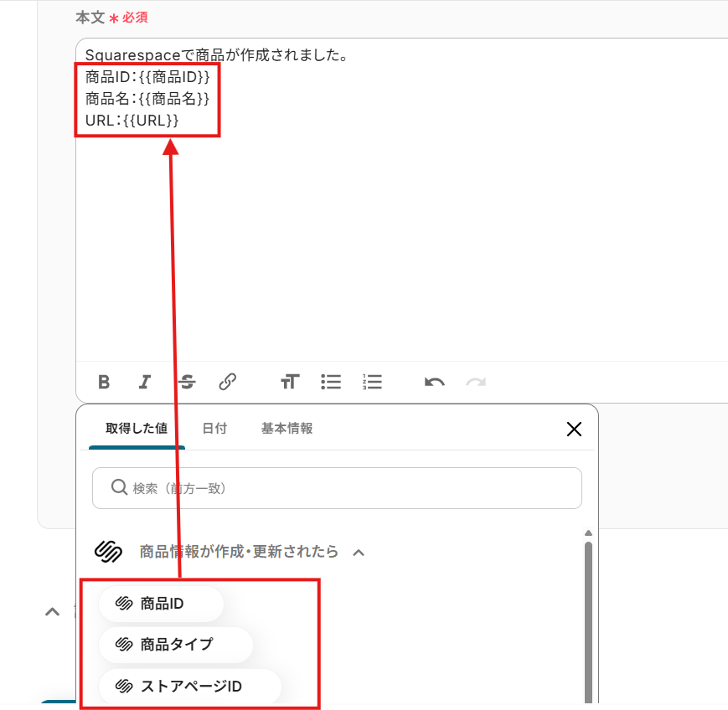Viewport: 728px width, 710px height.
Task: Change text size with TT icon
Action: tap(290, 382)
